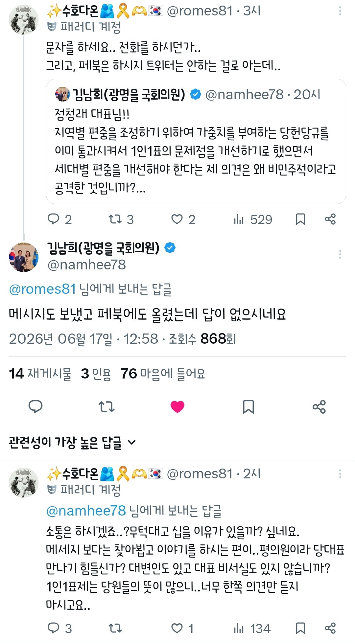
Task: Open more options for top romes81 tweet
Action: [340, 11]
